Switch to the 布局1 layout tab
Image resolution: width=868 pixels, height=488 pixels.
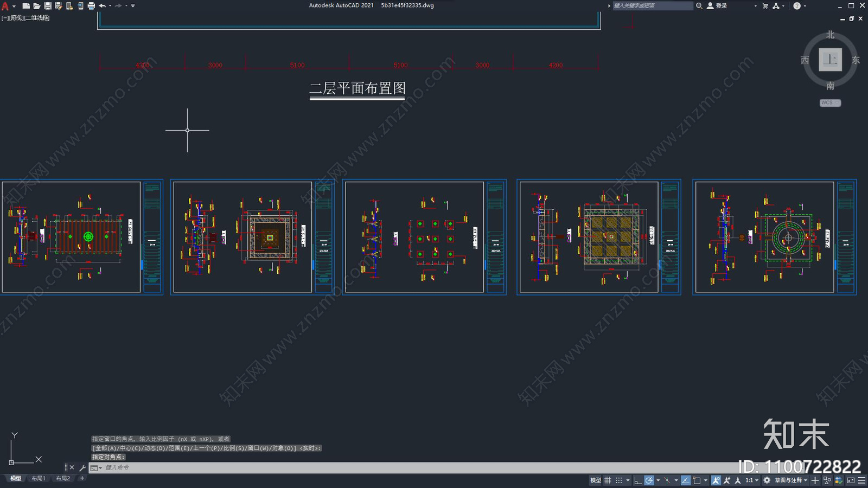pos(38,478)
